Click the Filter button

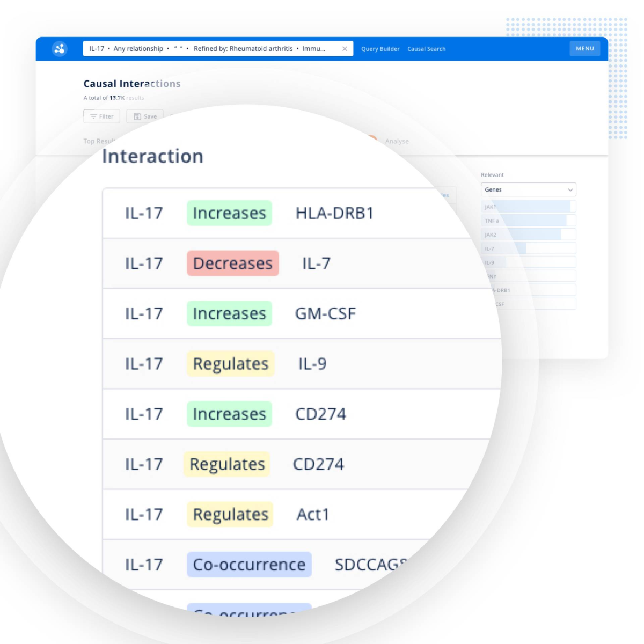click(x=101, y=116)
